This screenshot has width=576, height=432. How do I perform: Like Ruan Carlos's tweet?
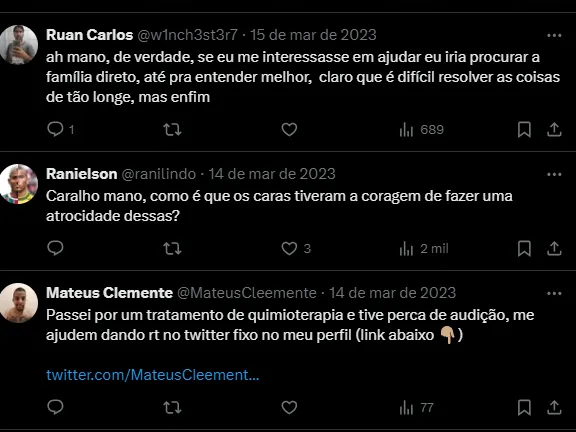(289, 129)
